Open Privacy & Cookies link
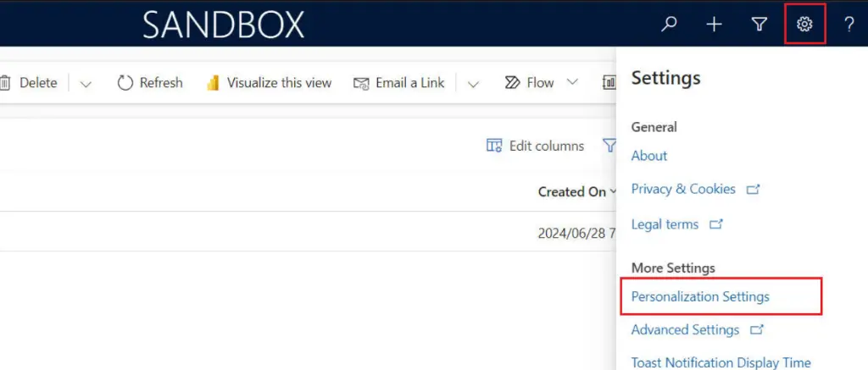This screenshot has height=370, width=868. click(683, 189)
